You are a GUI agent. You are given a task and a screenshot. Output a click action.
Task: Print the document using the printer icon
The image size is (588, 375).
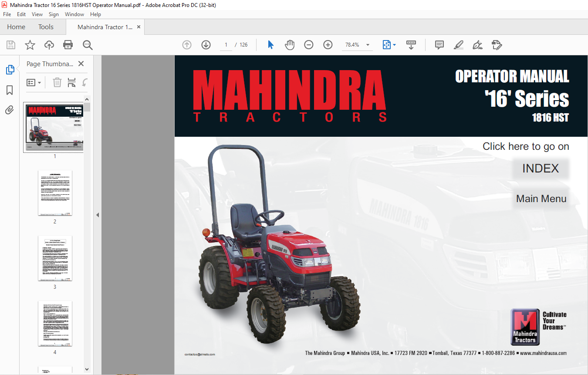point(68,45)
